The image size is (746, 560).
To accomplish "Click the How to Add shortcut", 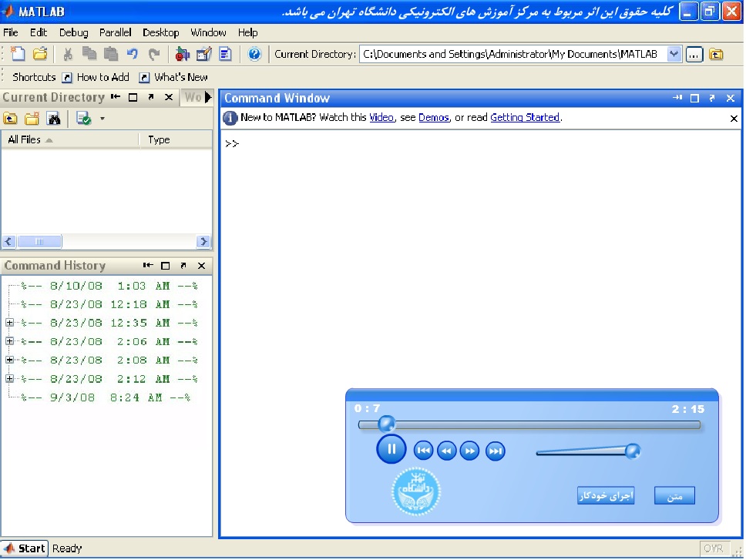I will tap(96, 77).
